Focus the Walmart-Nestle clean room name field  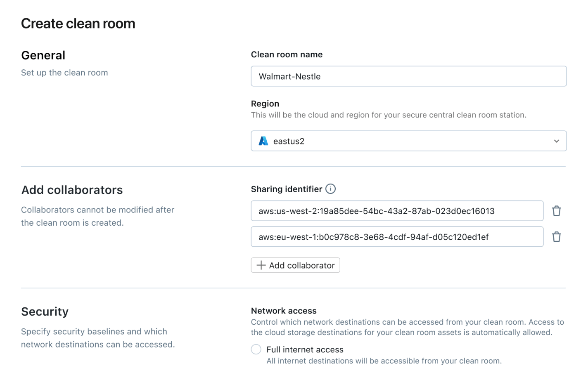pyautogui.click(x=408, y=76)
